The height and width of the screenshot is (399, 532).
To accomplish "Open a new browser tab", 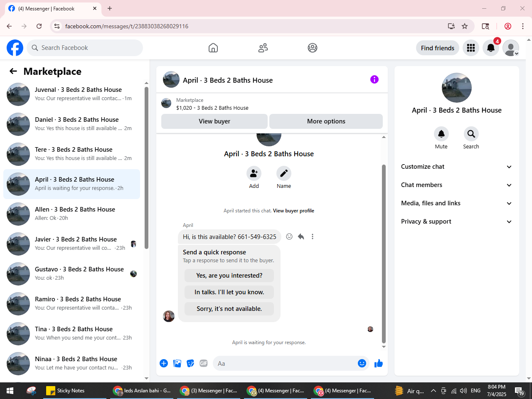I will [110, 8].
